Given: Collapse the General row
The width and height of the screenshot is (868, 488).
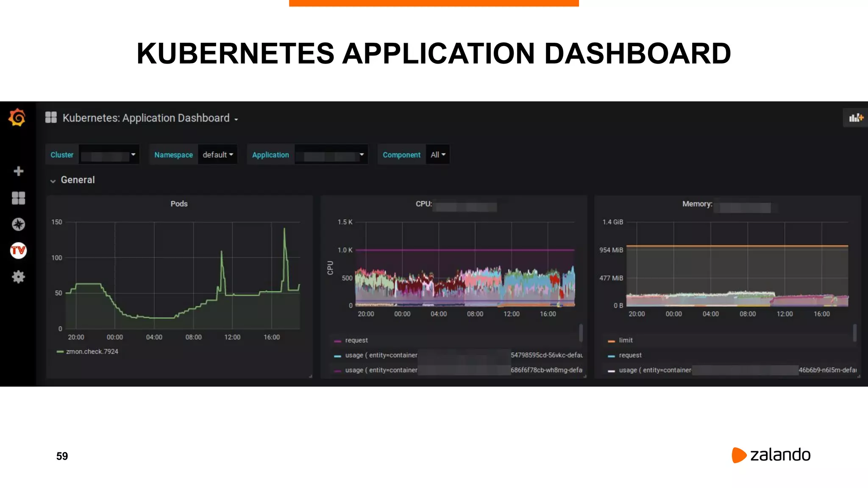Looking at the screenshot, I should pyautogui.click(x=72, y=180).
